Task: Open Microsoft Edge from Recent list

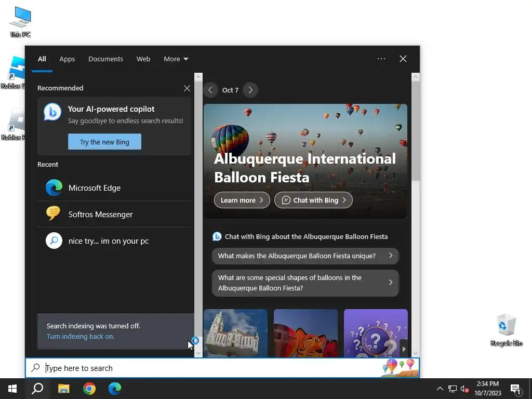Action: pos(115,188)
